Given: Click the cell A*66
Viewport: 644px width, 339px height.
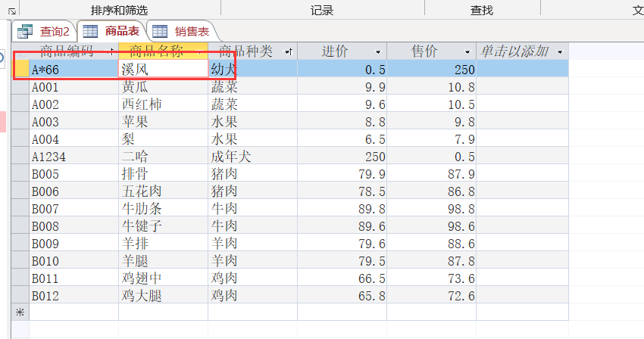Looking at the screenshot, I should 74,70.
